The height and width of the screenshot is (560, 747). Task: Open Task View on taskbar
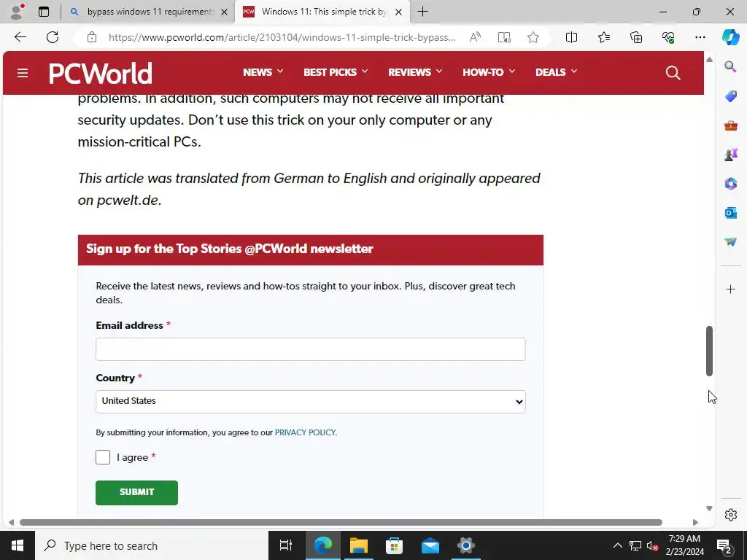[x=286, y=545]
